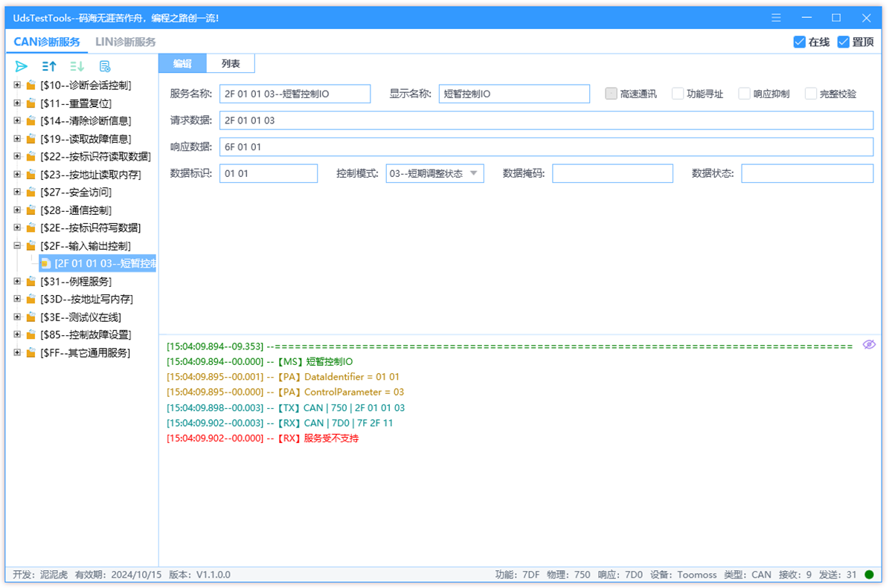Click the log line 【RX】CAN | 7D0 | 7F 2F 11
The image size is (889, 588).
pyautogui.click(x=280, y=423)
